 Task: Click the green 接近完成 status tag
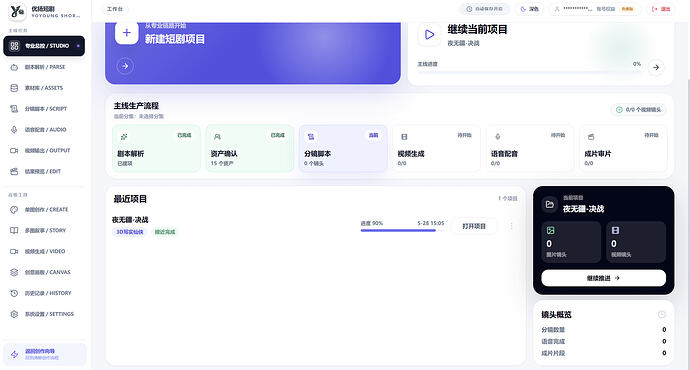click(165, 232)
